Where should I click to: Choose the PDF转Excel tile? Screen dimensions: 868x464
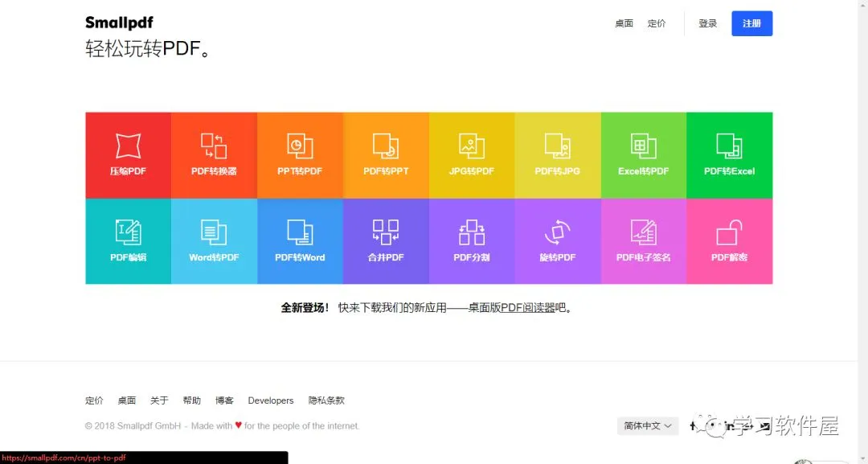[730, 155]
